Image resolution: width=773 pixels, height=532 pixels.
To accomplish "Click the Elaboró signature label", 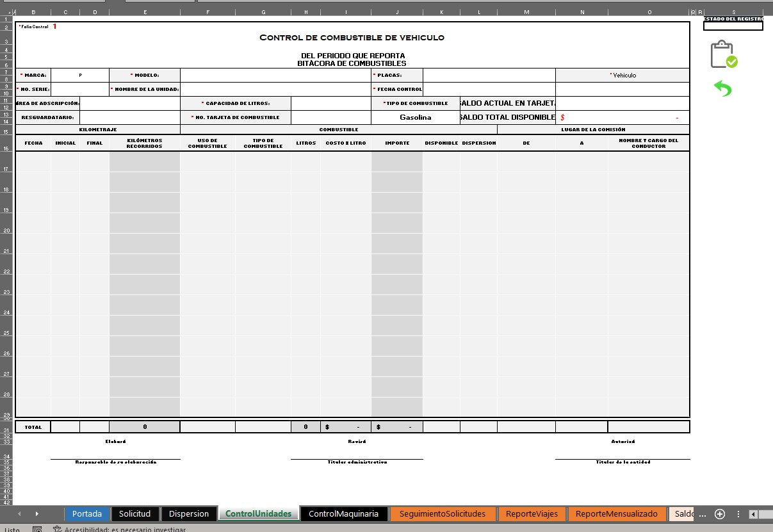I will coord(115,442).
